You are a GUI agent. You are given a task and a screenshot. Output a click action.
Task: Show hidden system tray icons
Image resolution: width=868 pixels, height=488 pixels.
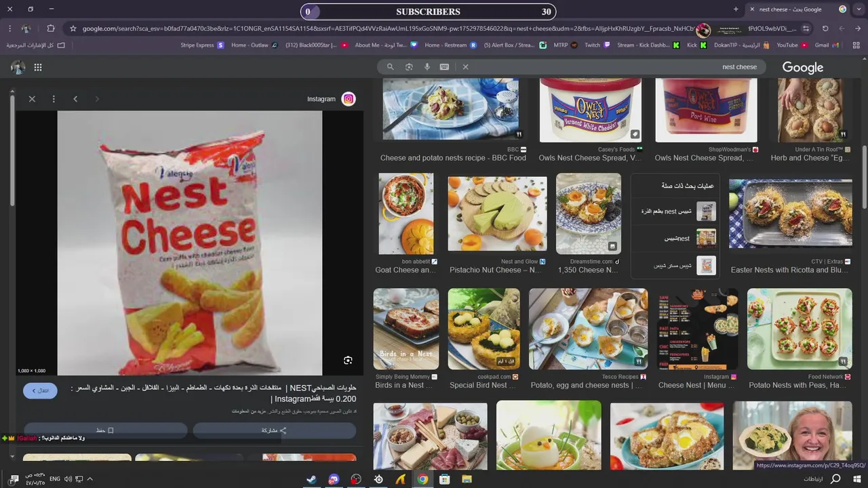[x=90, y=479]
